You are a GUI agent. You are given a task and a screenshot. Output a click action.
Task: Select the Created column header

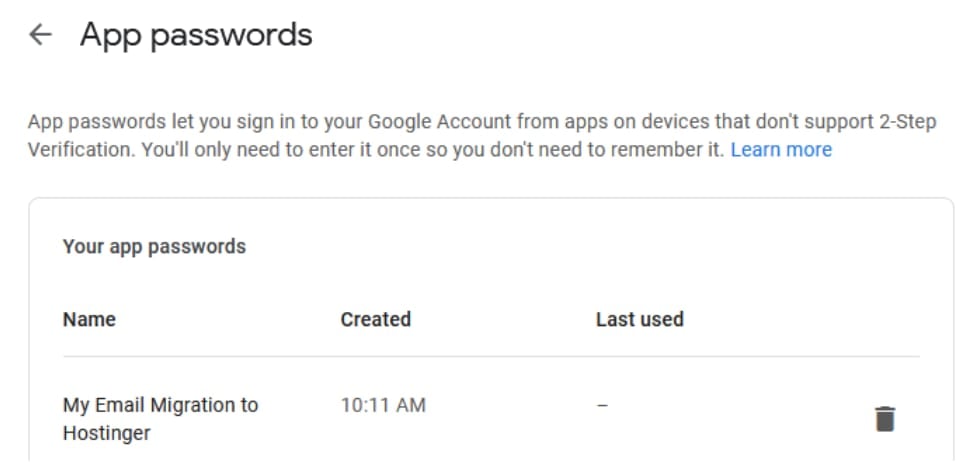point(375,320)
